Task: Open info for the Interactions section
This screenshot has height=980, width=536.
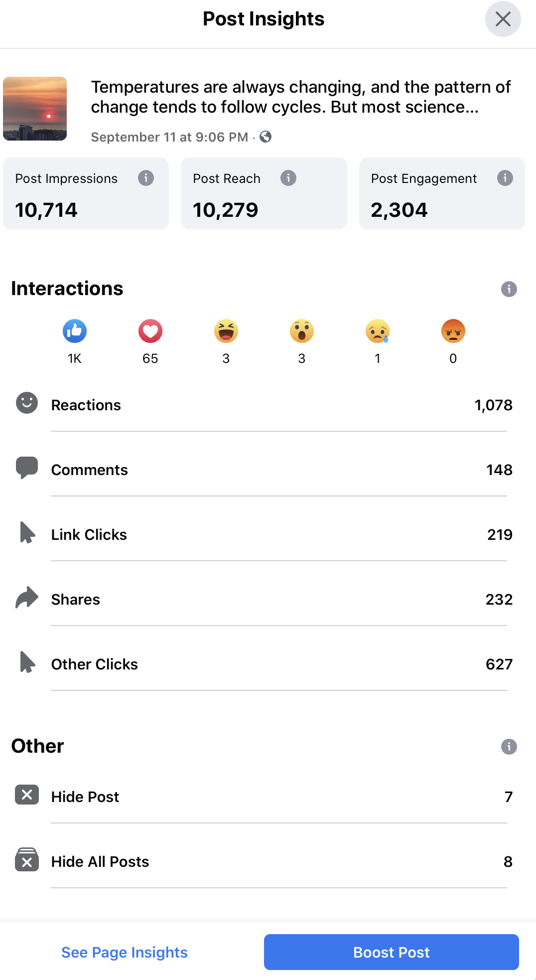Action: (509, 289)
